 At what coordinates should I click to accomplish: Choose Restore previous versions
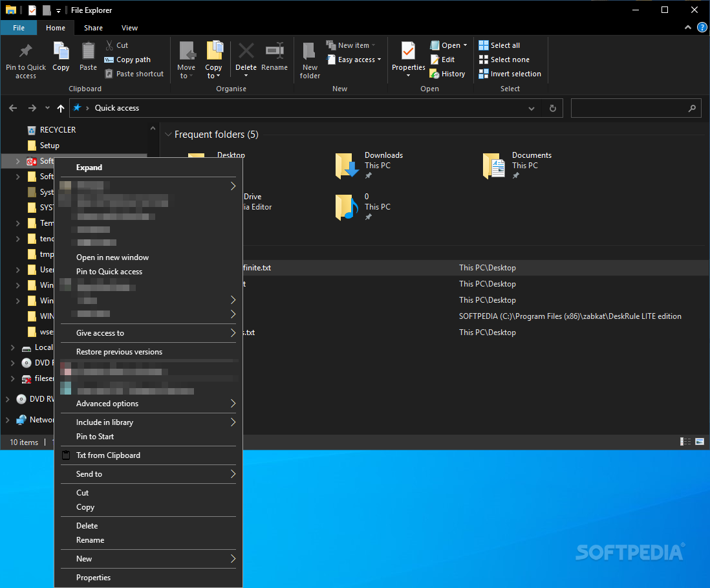pos(148,352)
